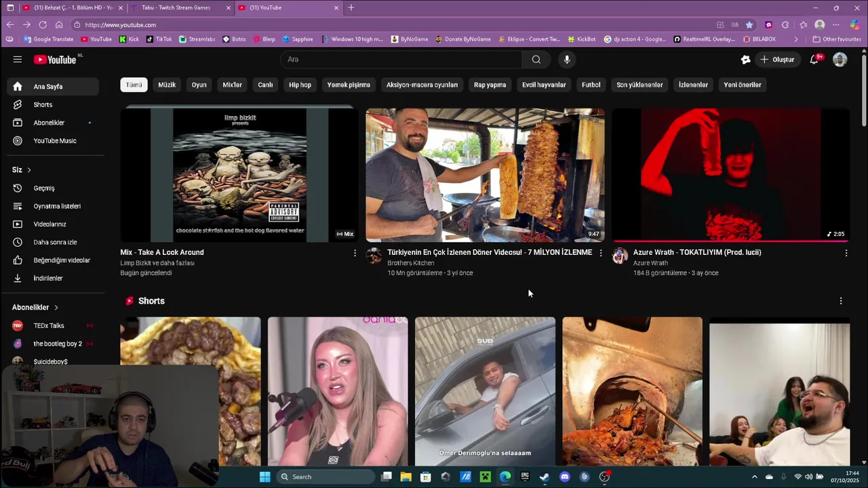This screenshot has width=868, height=488.
Task: Click the sparkle icon beside Oluştur
Action: [x=746, y=60]
